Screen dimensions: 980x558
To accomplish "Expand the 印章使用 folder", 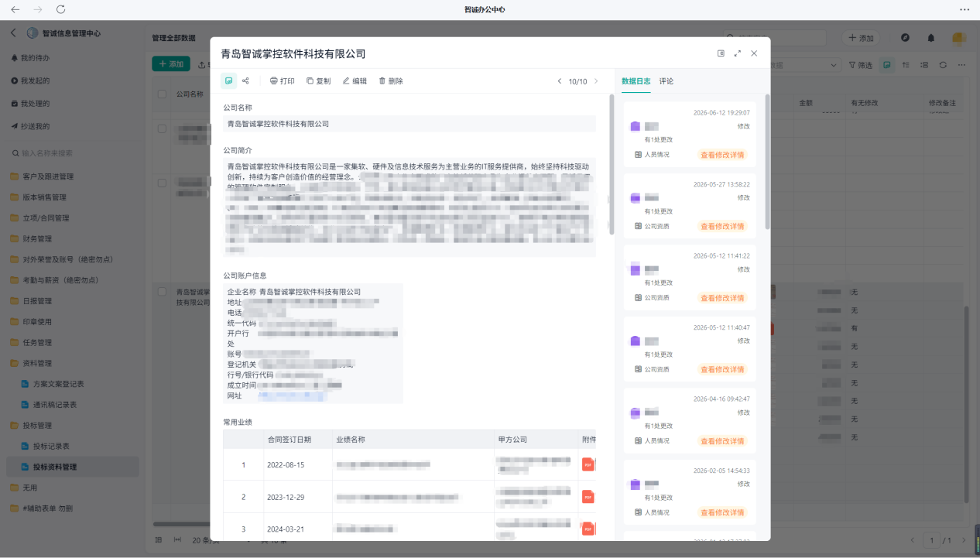I will click(31, 322).
